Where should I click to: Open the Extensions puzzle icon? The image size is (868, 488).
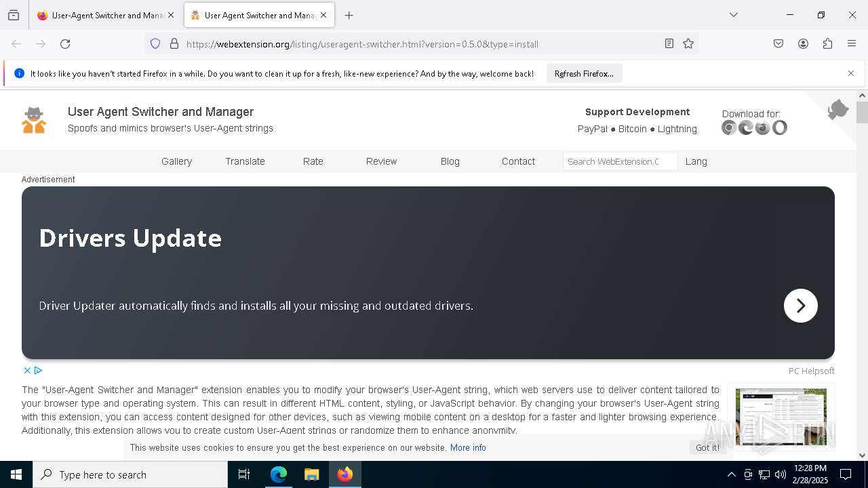click(x=827, y=44)
